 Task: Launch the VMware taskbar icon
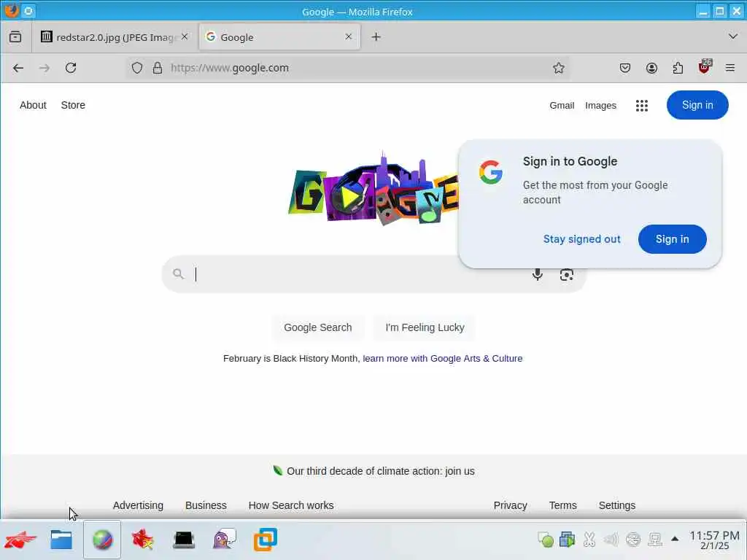266,540
